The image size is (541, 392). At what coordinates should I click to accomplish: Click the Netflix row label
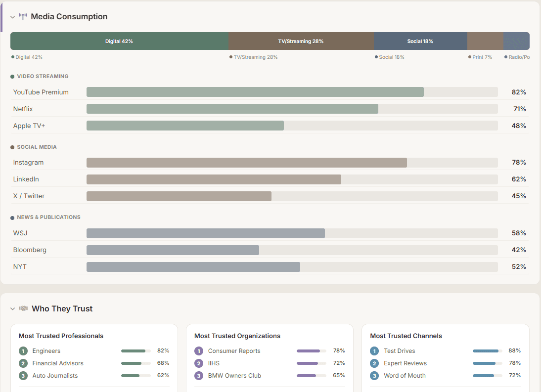23,109
